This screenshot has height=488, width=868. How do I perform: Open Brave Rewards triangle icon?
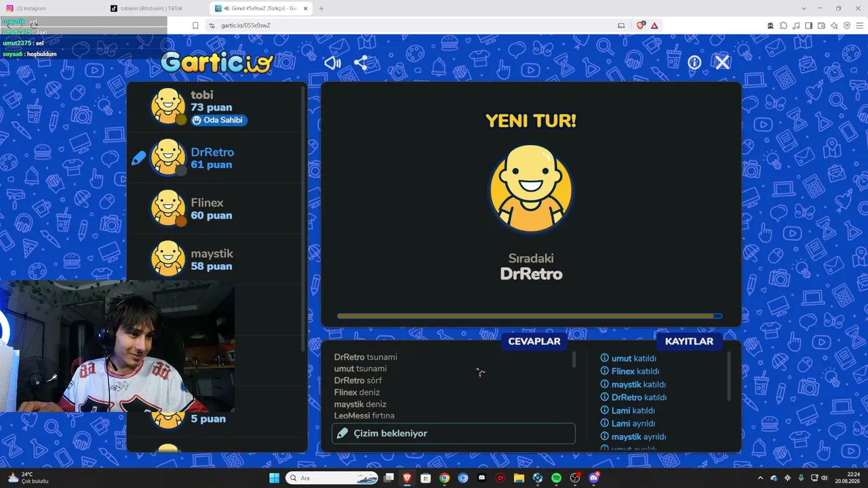pos(654,25)
